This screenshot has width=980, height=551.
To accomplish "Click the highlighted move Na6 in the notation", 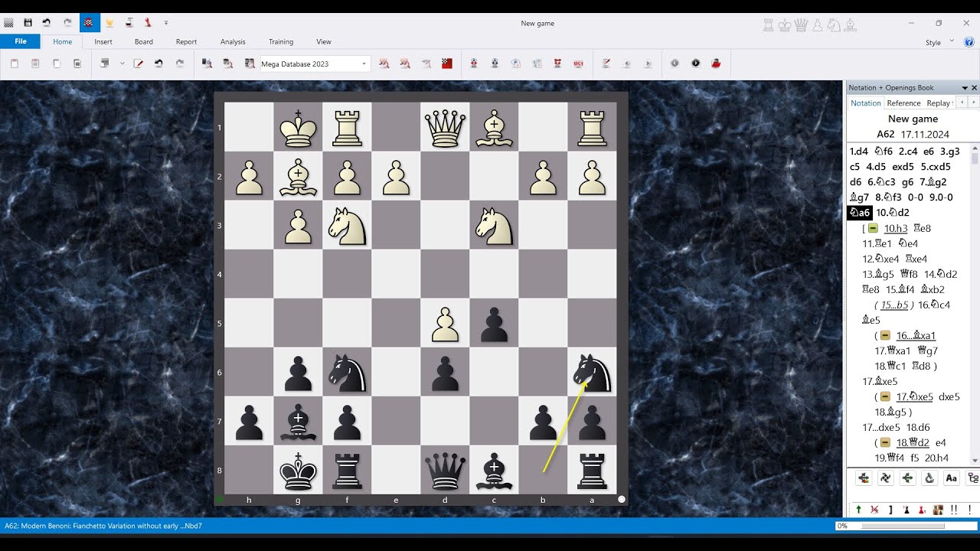I will click(x=860, y=213).
